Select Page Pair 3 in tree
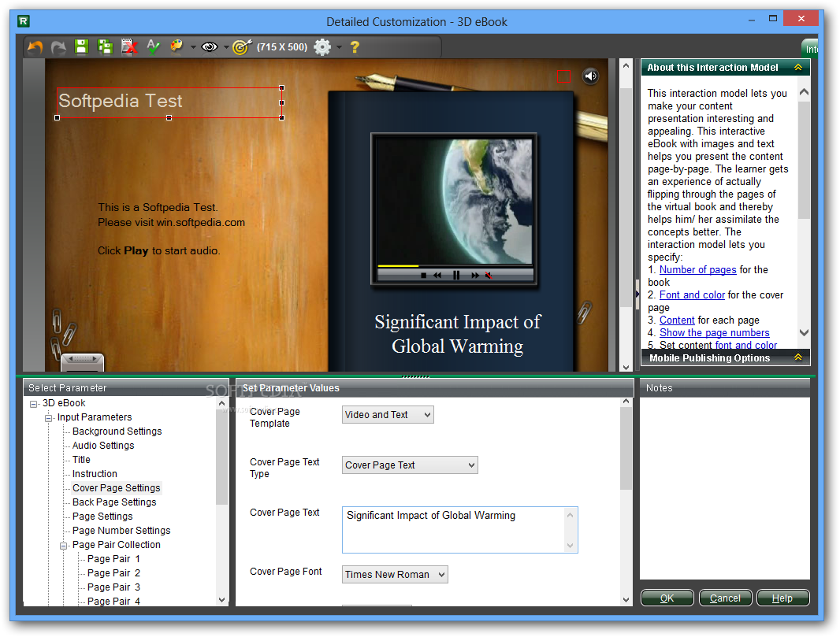Screen dimensions: 840x637 tap(113, 587)
